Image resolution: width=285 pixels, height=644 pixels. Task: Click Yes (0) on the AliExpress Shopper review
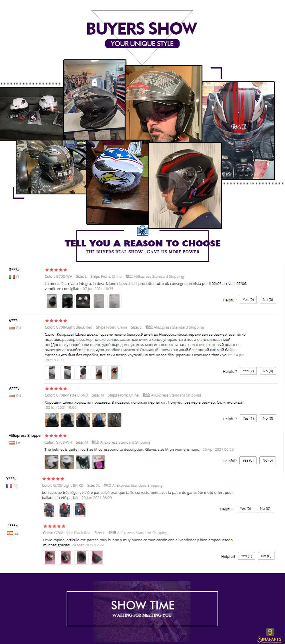pyautogui.click(x=248, y=460)
